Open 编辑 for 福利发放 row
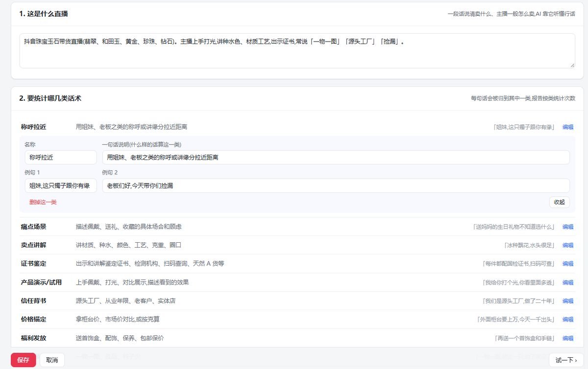Image resolution: width=588 pixels, height=369 pixels. 568,338
